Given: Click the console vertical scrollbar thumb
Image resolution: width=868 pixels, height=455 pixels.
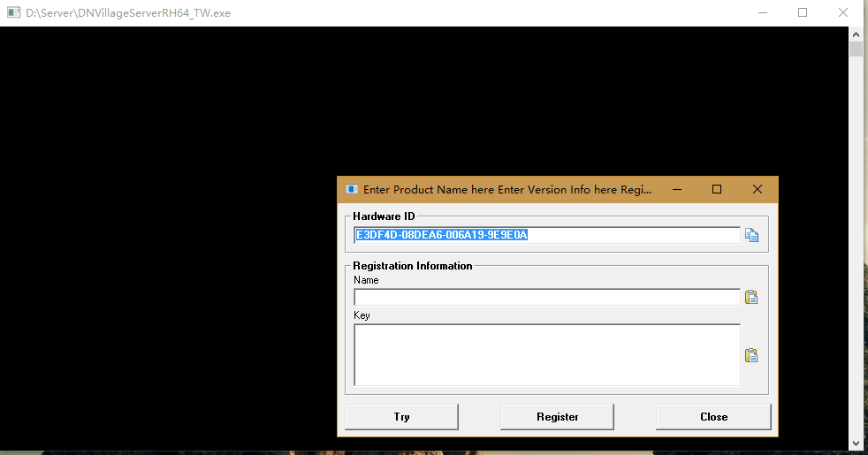Looking at the screenshot, I should click(856, 49).
